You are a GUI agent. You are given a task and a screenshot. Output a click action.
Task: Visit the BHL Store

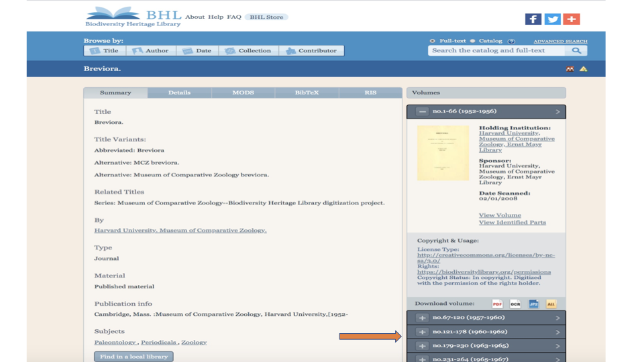tap(266, 17)
